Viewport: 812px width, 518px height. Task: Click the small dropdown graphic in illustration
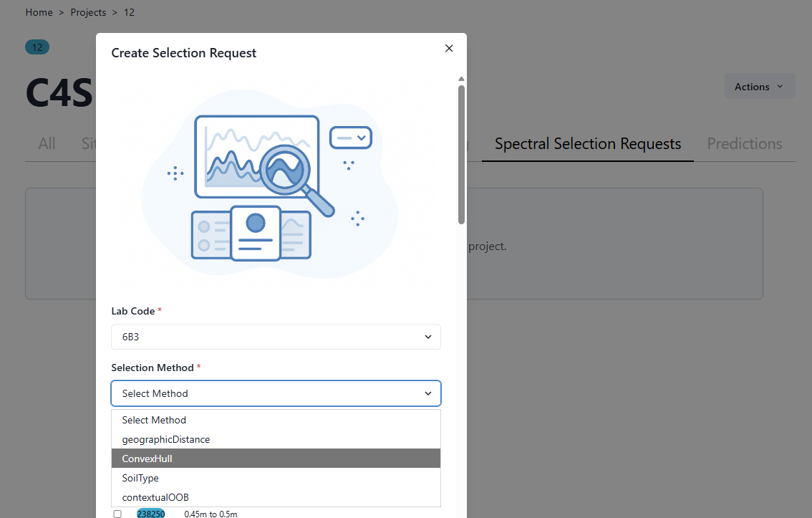350,137
